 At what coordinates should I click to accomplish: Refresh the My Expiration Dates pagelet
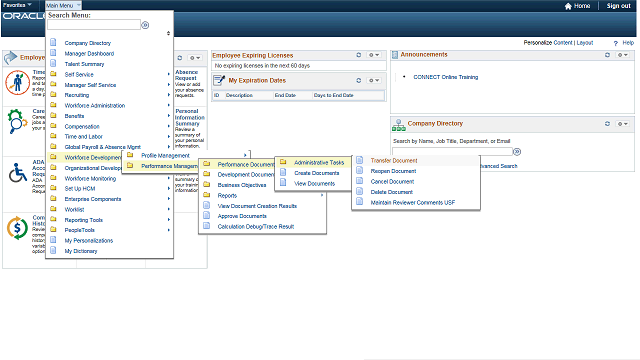[x=359, y=80]
